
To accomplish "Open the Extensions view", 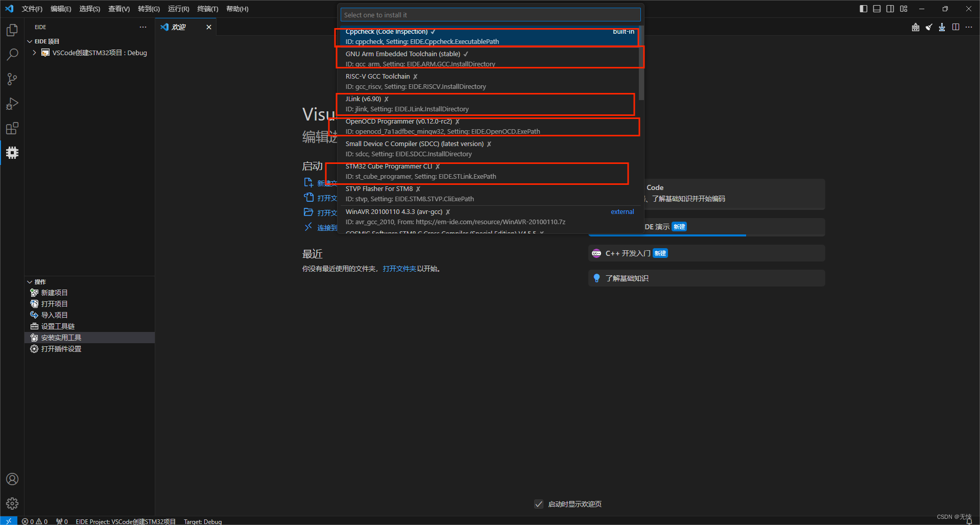I will (12, 128).
